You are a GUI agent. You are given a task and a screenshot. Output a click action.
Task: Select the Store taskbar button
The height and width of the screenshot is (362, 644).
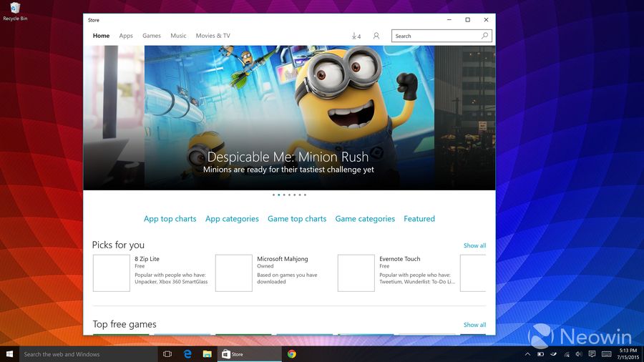coord(249,354)
